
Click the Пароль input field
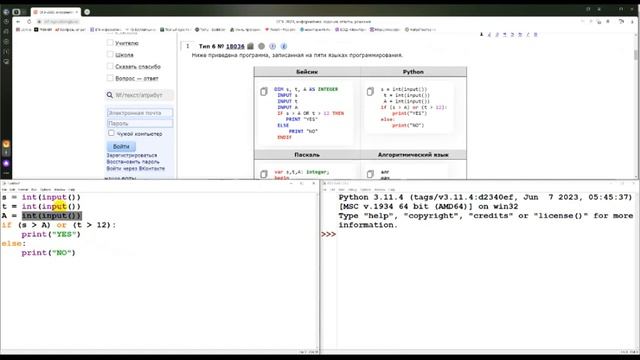click(x=140, y=123)
